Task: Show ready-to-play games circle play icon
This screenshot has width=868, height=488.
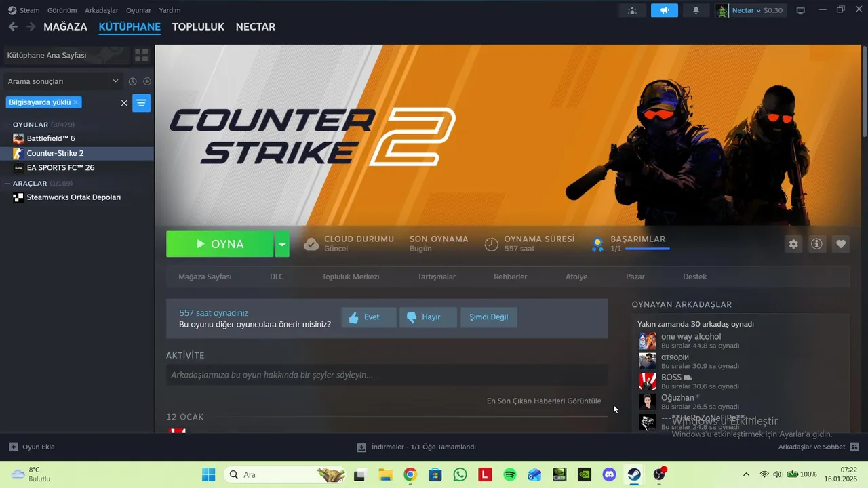Action: [147, 81]
